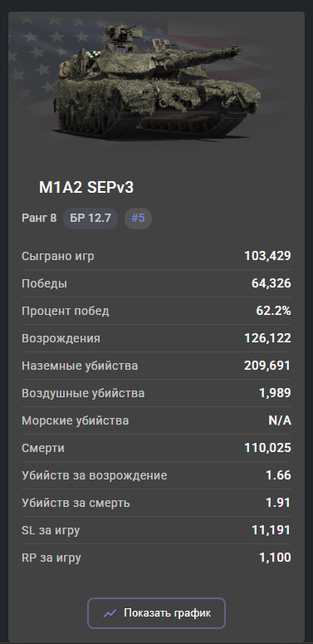
Task: Select the Морские убийства N/A row
Action: 156,420
